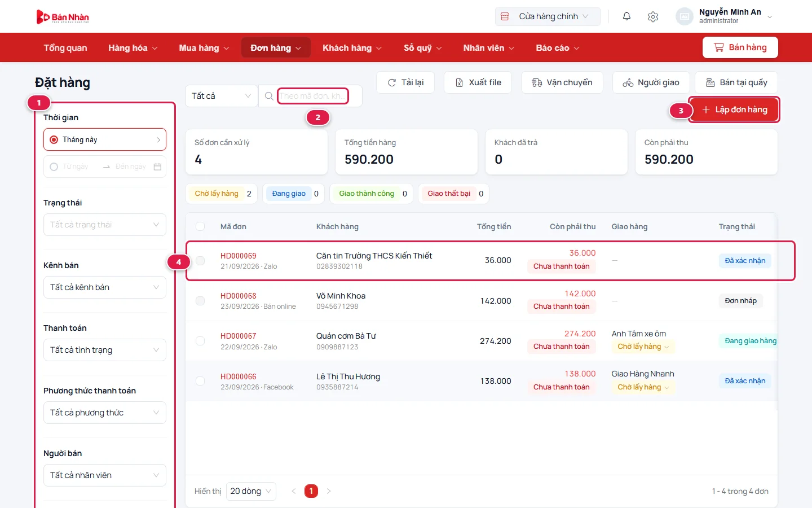Open the notifications bell

[626, 16]
